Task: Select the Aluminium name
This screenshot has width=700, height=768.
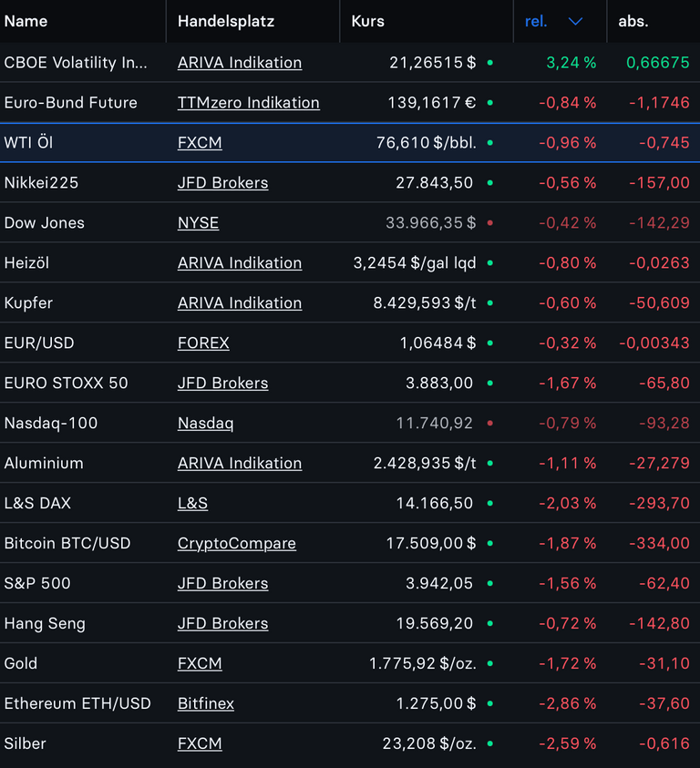Action: pos(44,464)
